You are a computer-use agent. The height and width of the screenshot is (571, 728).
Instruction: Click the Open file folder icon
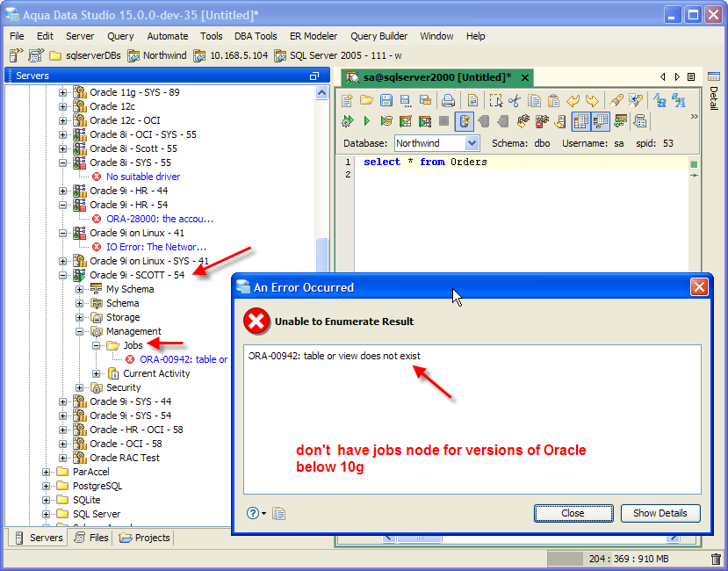click(x=366, y=100)
